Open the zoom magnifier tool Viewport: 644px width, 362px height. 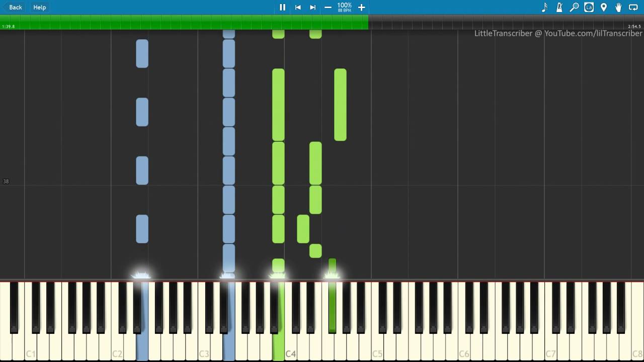[574, 7]
